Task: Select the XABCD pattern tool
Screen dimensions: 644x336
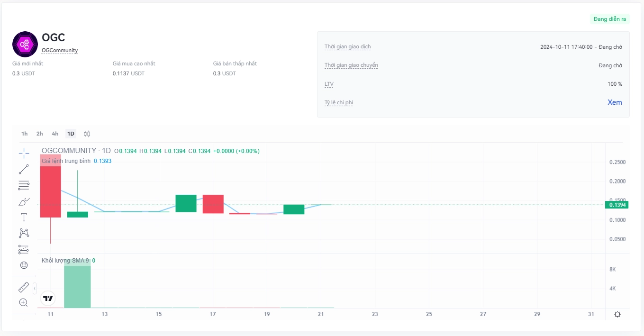Action: (x=24, y=233)
